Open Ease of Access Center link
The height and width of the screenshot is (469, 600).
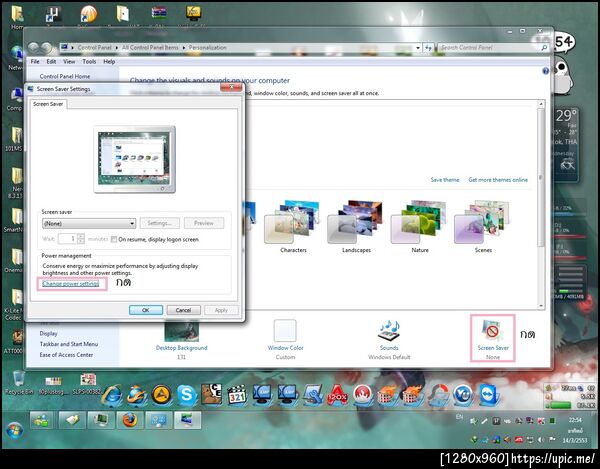point(66,355)
